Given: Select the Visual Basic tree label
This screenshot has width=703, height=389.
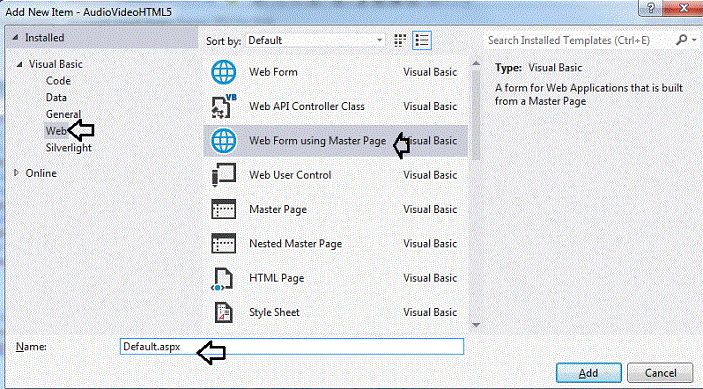Looking at the screenshot, I should pyautogui.click(x=56, y=64).
